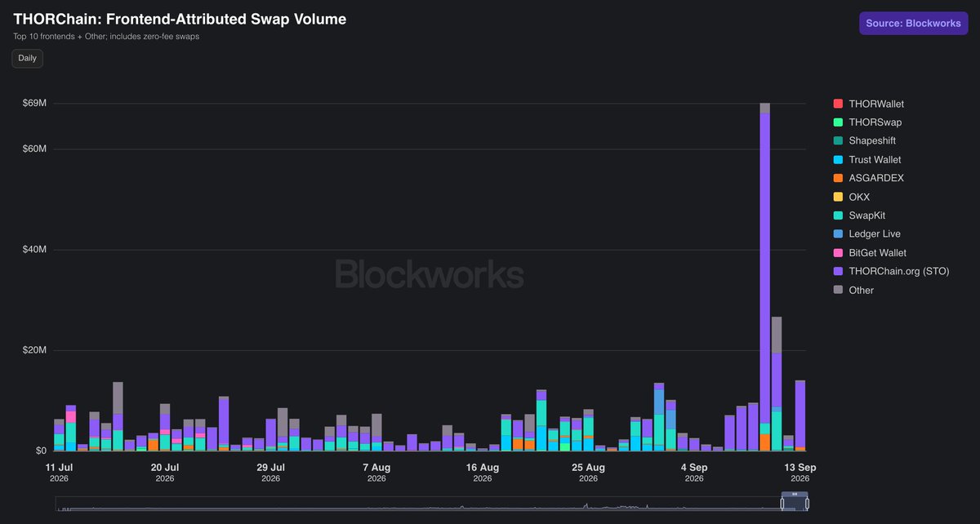
Task: Open the Source: Blockworks link
Action: pos(913,23)
